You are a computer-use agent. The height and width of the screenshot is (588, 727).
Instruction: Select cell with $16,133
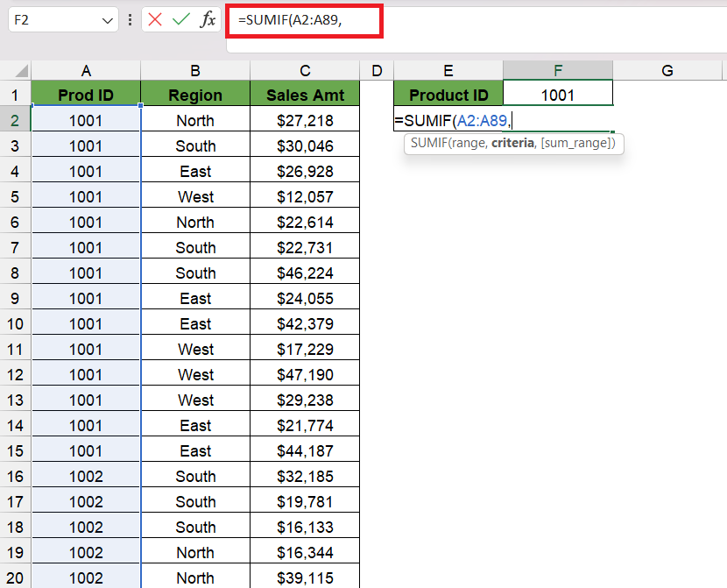tap(305, 527)
